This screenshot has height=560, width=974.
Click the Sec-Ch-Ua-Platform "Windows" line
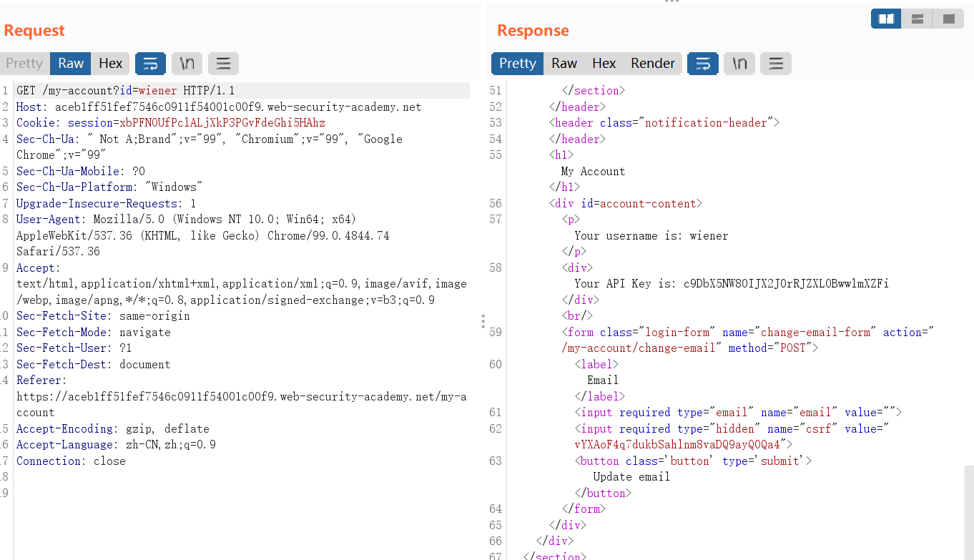pyautogui.click(x=109, y=187)
